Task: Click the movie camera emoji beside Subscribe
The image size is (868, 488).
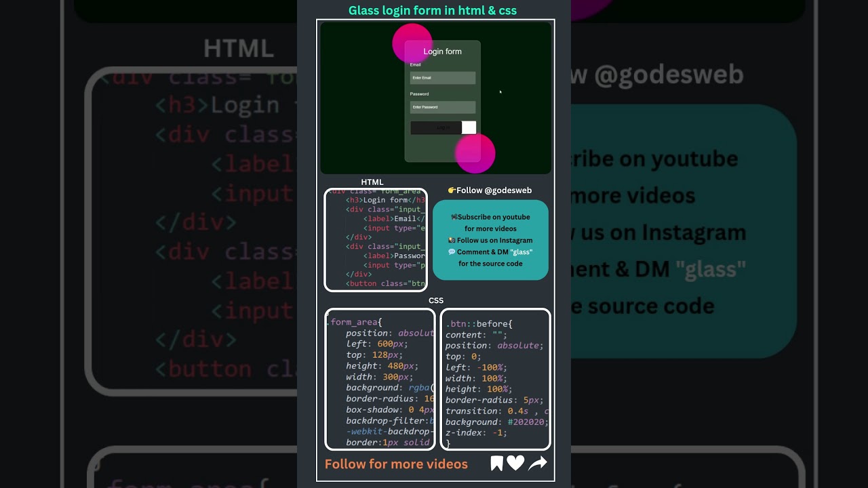Action: 454,217
